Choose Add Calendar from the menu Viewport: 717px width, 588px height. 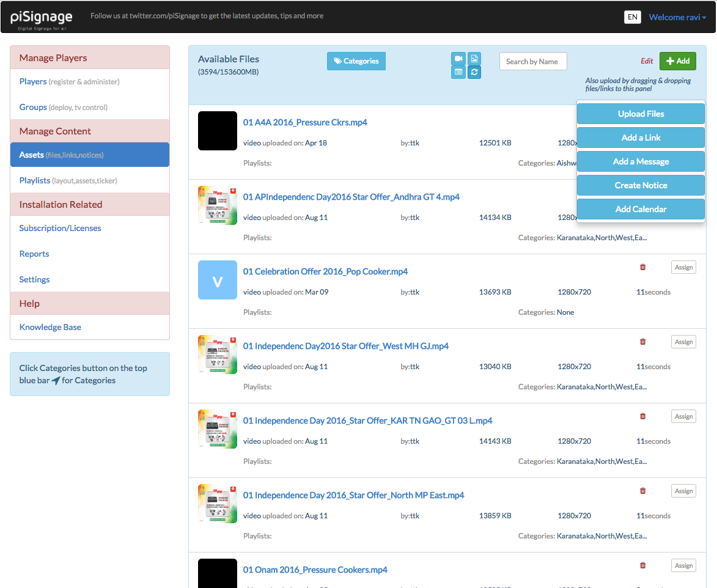pyautogui.click(x=641, y=209)
